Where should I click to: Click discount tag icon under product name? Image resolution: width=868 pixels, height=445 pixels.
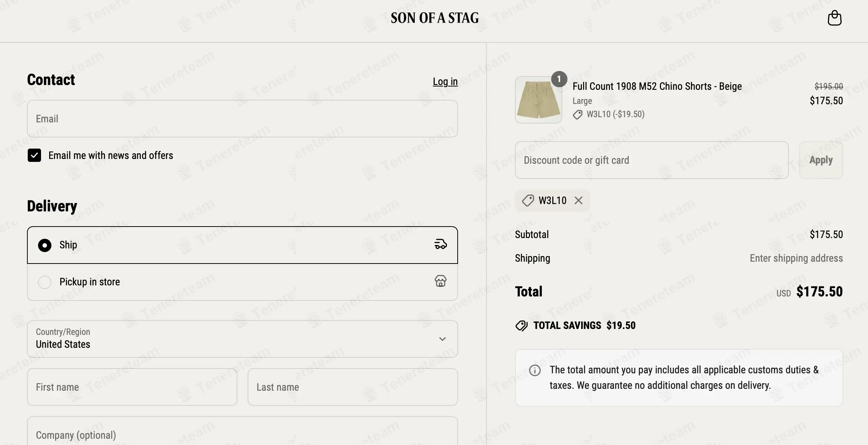point(577,115)
